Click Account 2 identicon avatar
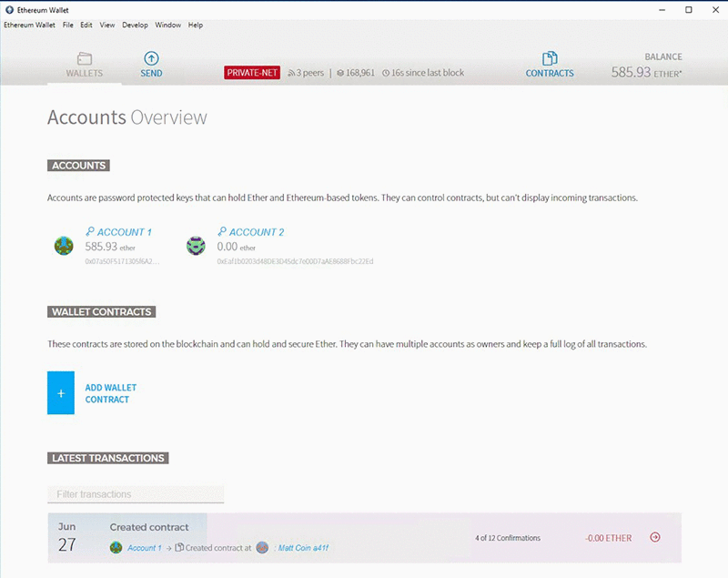 (196, 246)
